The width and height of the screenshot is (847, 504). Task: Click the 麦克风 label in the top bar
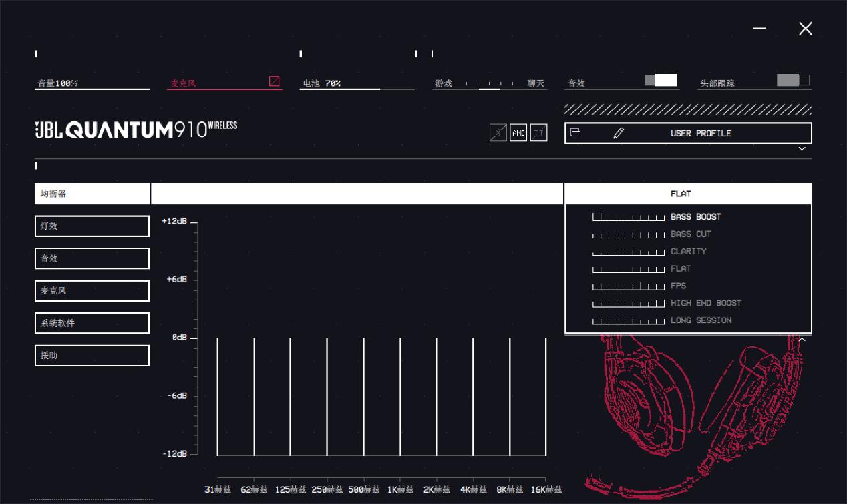[x=183, y=83]
